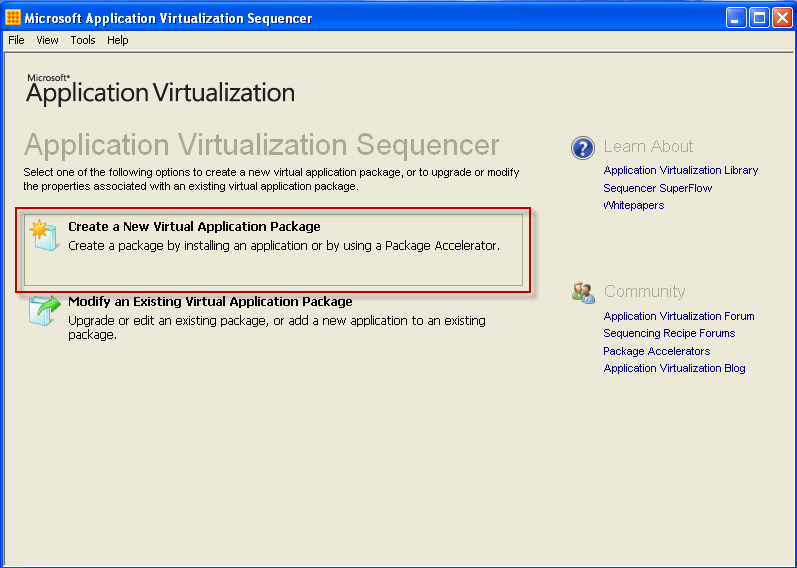797x568 pixels.
Task: Open the Application Virtualization Library link
Action: click(x=681, y=170)
